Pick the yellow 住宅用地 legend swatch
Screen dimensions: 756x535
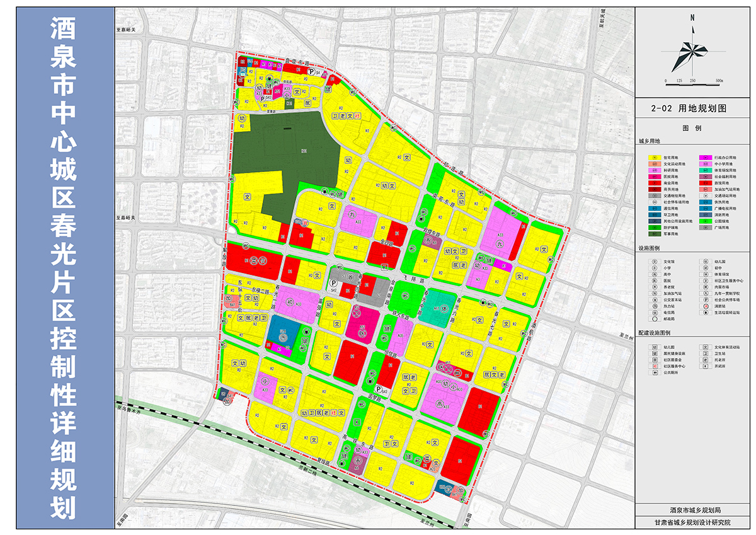pos(655,157)
